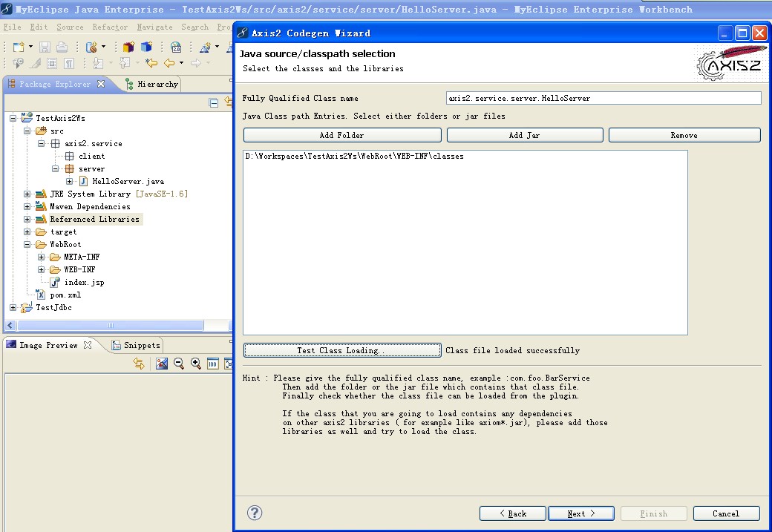Click the Collapse All icon in Package Explorer
This screenshot has width=772, height=532.
pos(214,103)
